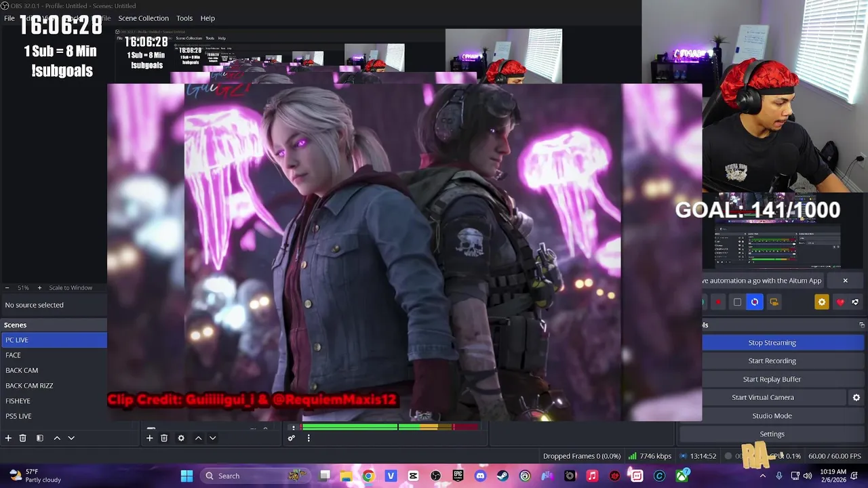This screenshot has height=488, width=868.
Task: Click the audio mixer volume meter
Action: [x=390, y=427]
